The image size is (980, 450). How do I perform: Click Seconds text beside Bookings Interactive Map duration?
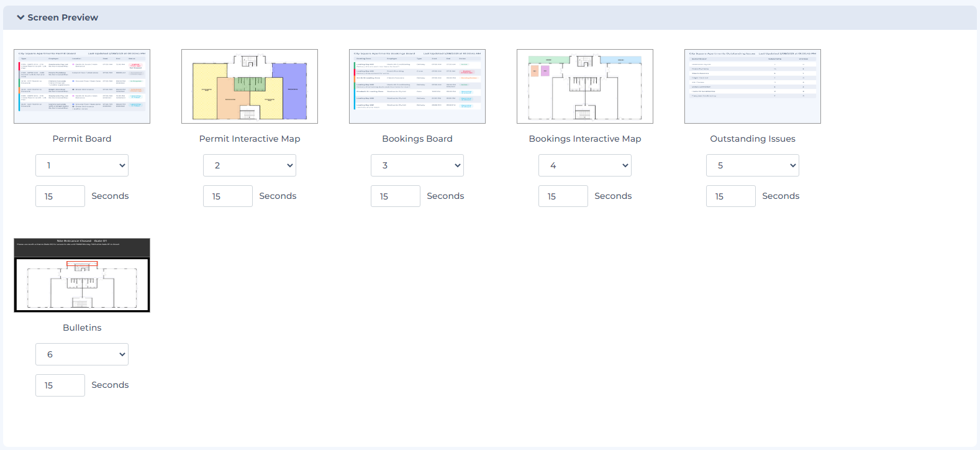point(613,196)
